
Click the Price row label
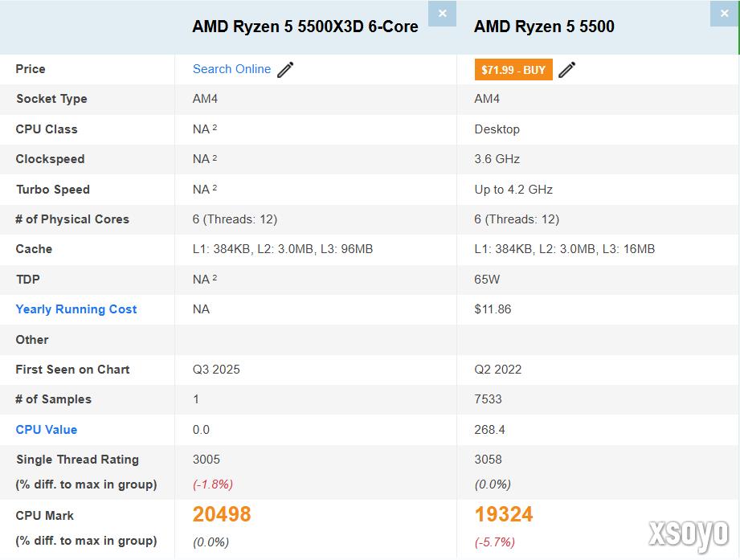coord(31,69)
